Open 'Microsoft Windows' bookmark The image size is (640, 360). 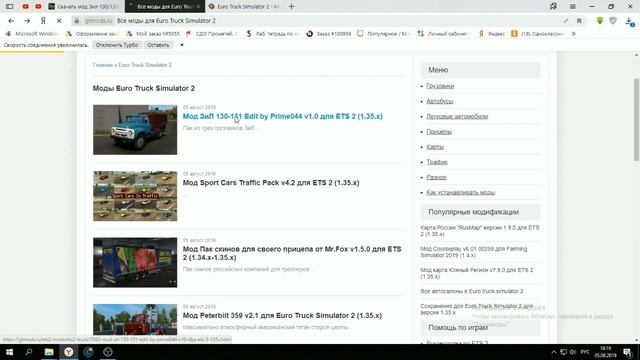pyautogui.click(x=32, y=34)
